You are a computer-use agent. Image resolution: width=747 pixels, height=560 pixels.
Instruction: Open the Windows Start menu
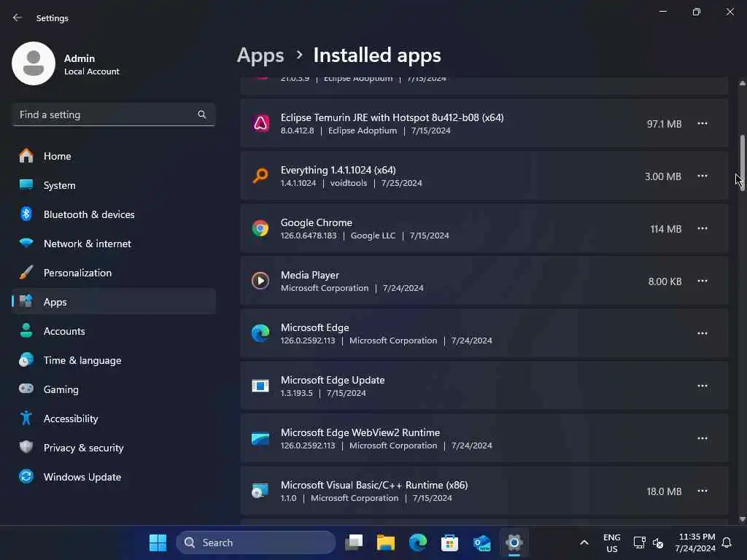tap(158, 542)
